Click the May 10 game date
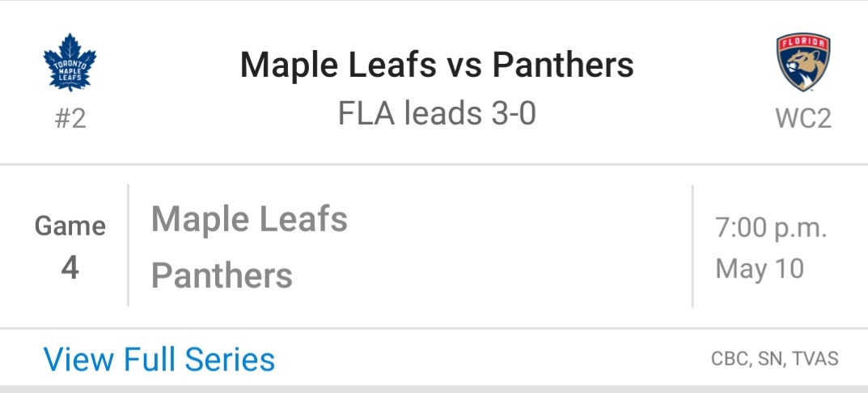This screenshot has height=393, width=868. point(760,268)
